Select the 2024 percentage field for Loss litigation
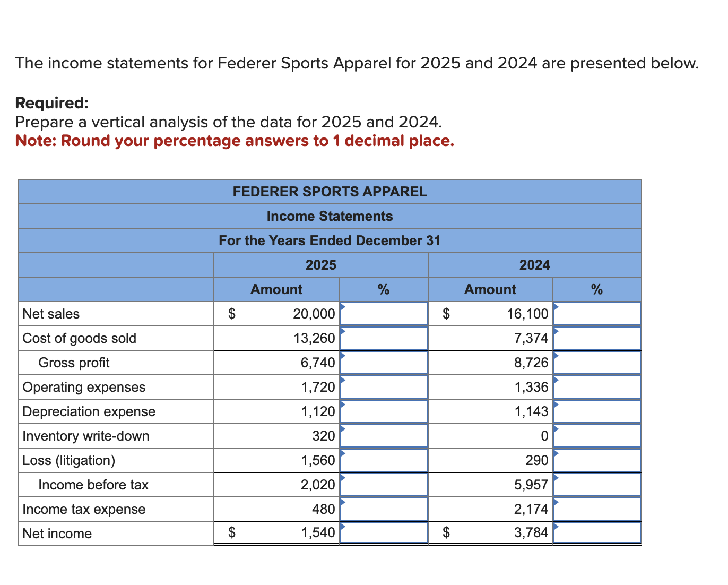728x585 pixels. tap(596, 460)
